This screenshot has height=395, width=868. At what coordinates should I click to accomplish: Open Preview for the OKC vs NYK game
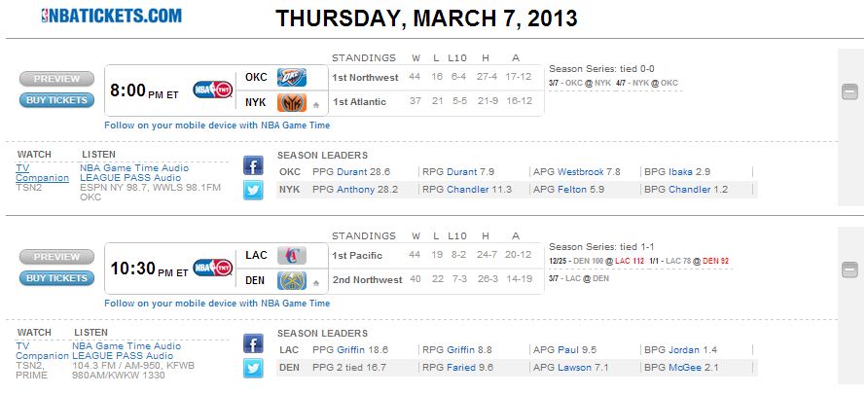point(57,79)
